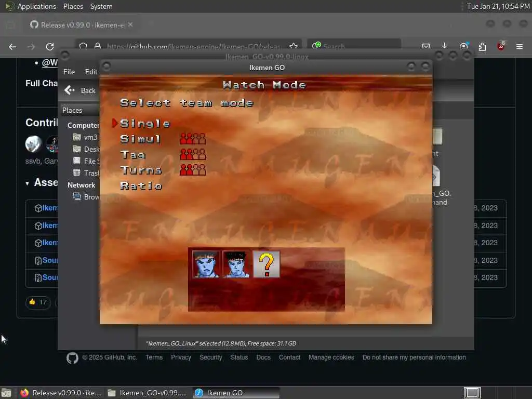The image size is (532, 399).
Task: Click team size icons beside Turns
Action: point(193,170)
